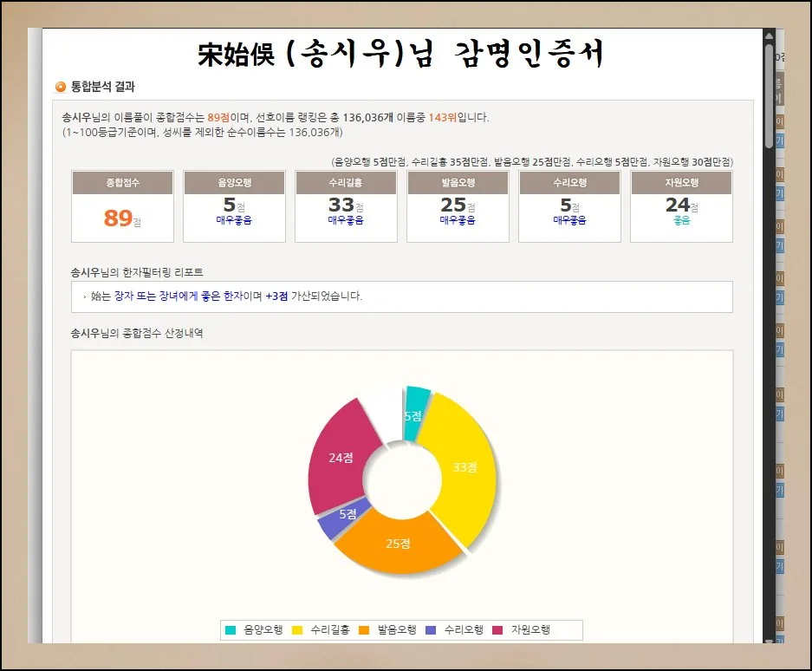Screen dimensions: 812x671
Task: Select the yellow 33점 pie slice
Action: [464, 468]
